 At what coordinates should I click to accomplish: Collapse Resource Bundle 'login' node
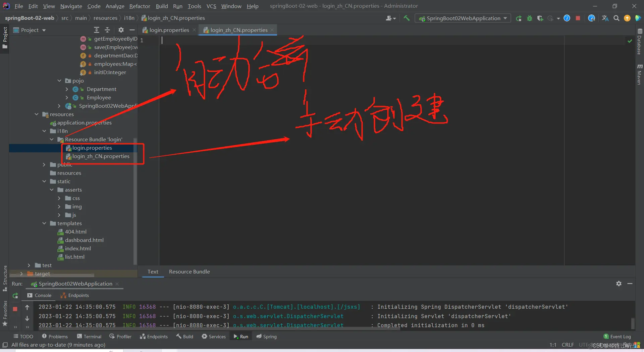click(52, 139)
